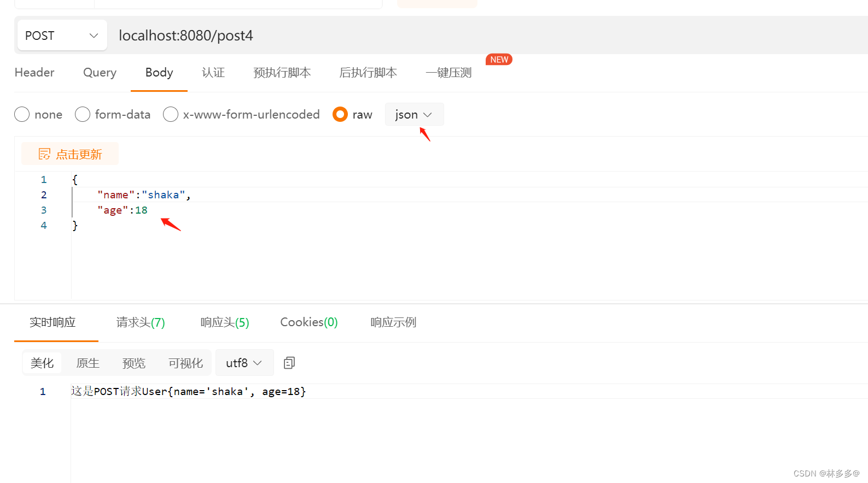Image resolution: width=868 pixels, height=483 pixels.
Task: Select the 美化 response view
Action: click(42, 363)
